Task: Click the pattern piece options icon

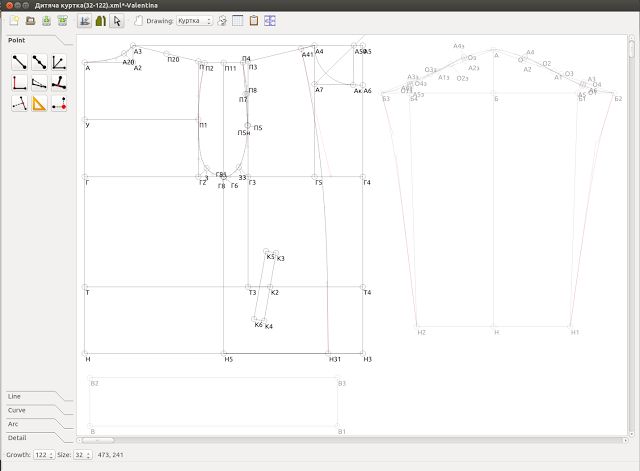Action: click(x=222, y=21)
